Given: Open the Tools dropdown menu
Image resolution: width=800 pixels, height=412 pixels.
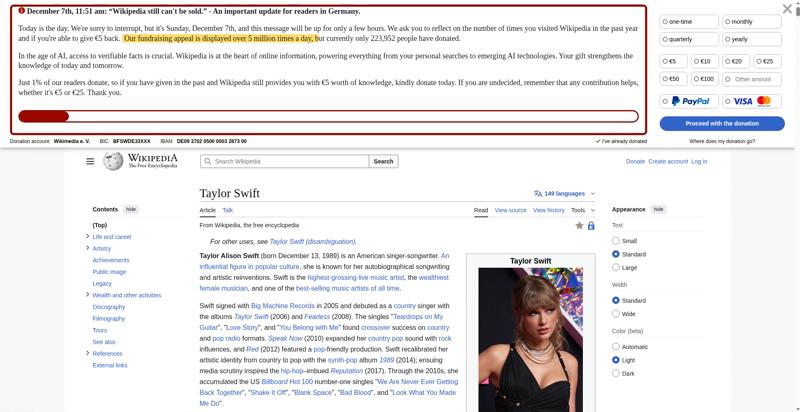Looking at the screenshot, I should pyautogui.click(x=582, y=210).
